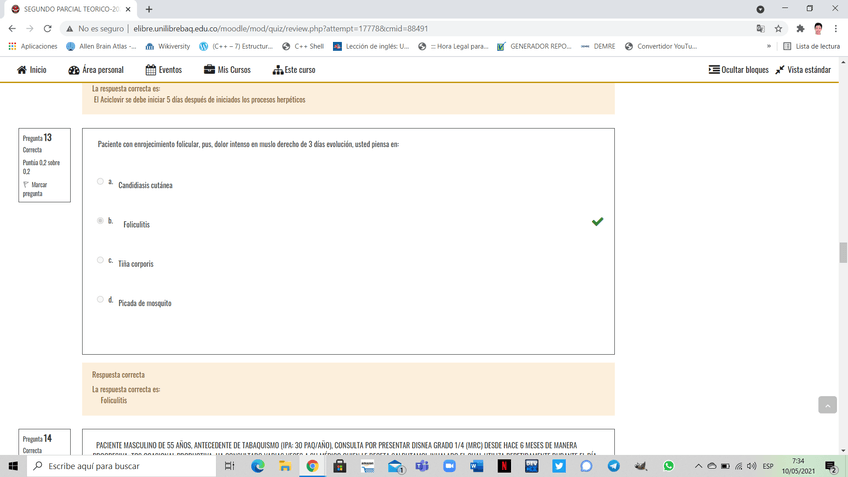Image resolution: width=848 pixels, height=477 pixels.
Task: Go to Inicio in the navigation bar
Action: point(32,70)
